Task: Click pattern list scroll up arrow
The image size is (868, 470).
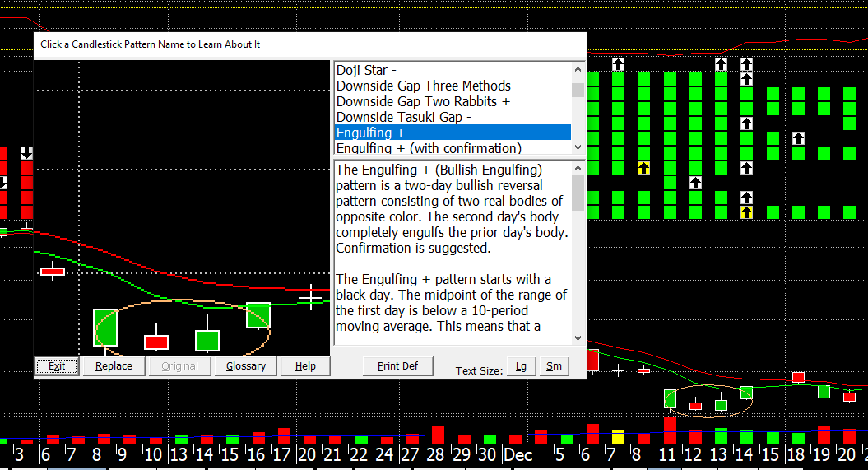Action: (578, 69)
